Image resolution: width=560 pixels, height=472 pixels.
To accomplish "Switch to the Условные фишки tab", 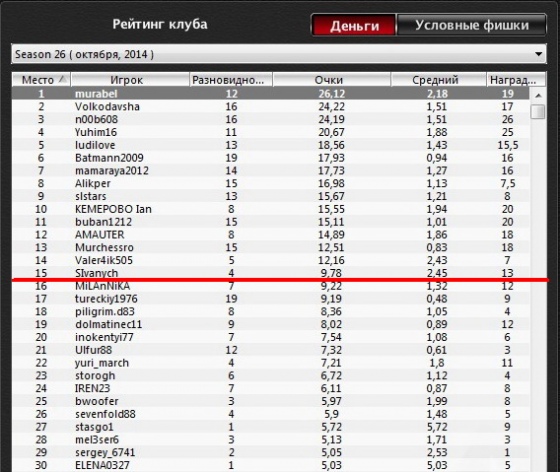I will [471, 25].
